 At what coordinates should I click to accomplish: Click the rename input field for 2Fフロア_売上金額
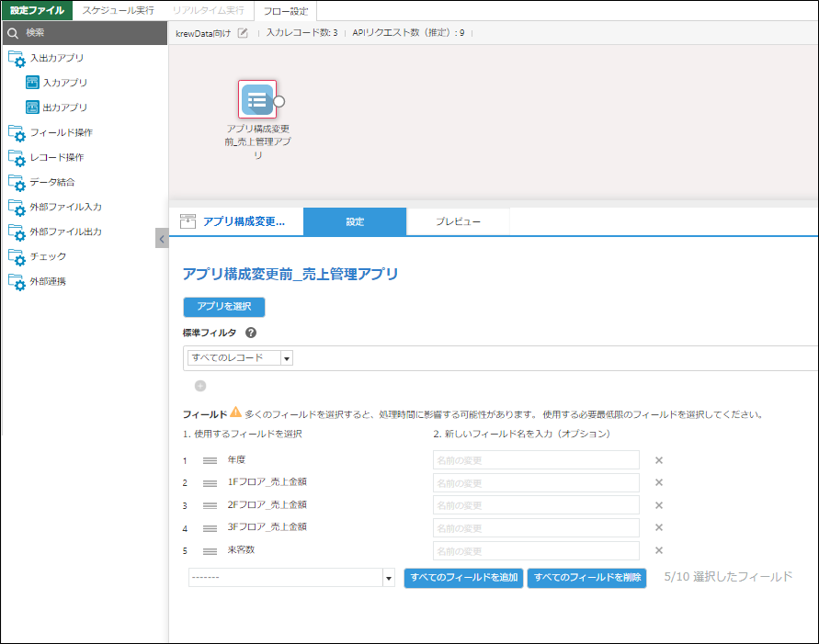[x=536, y=505]
